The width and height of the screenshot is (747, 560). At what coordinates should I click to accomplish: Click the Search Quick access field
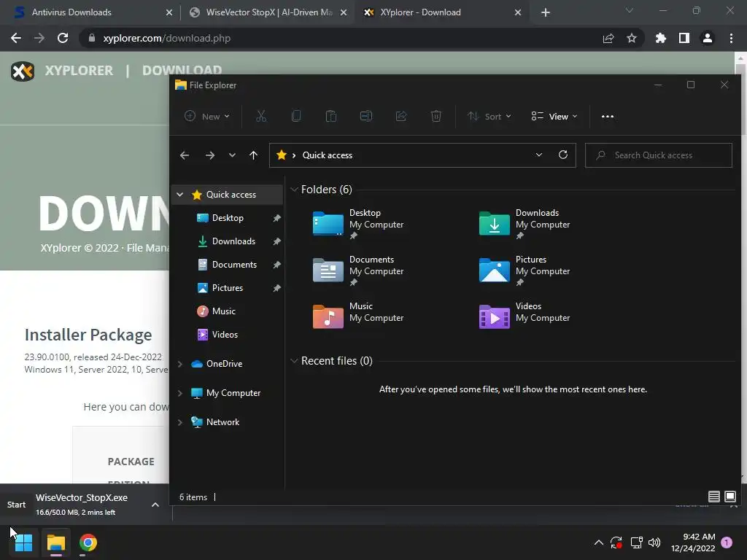659,155
